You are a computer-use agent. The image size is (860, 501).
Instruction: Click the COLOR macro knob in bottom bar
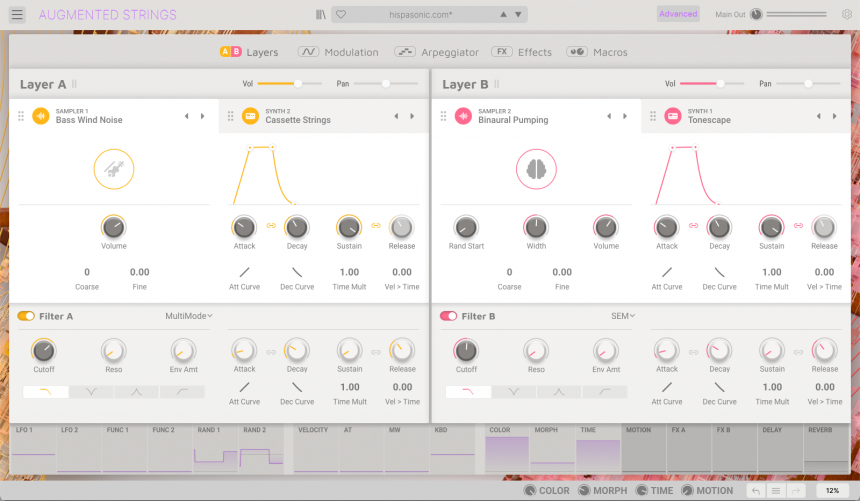point(530,491)
